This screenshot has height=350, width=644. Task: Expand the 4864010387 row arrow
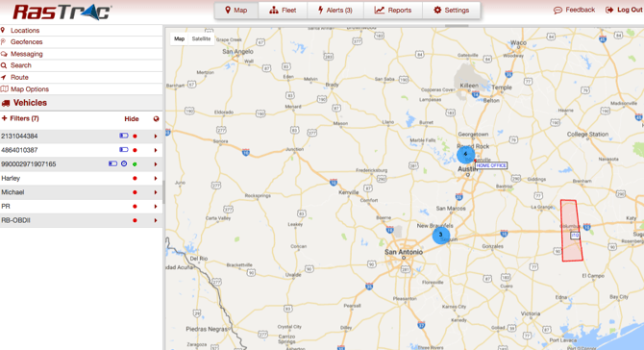coord(156,150)
